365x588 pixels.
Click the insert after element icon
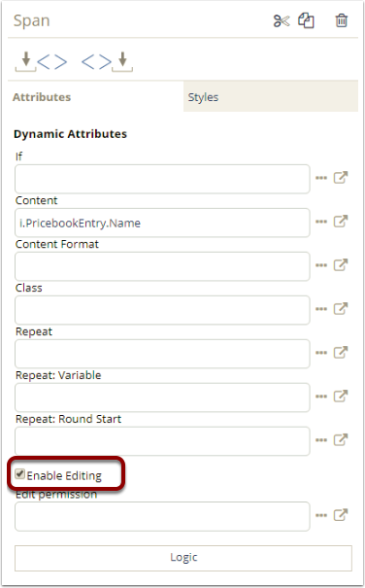point(107,61)
